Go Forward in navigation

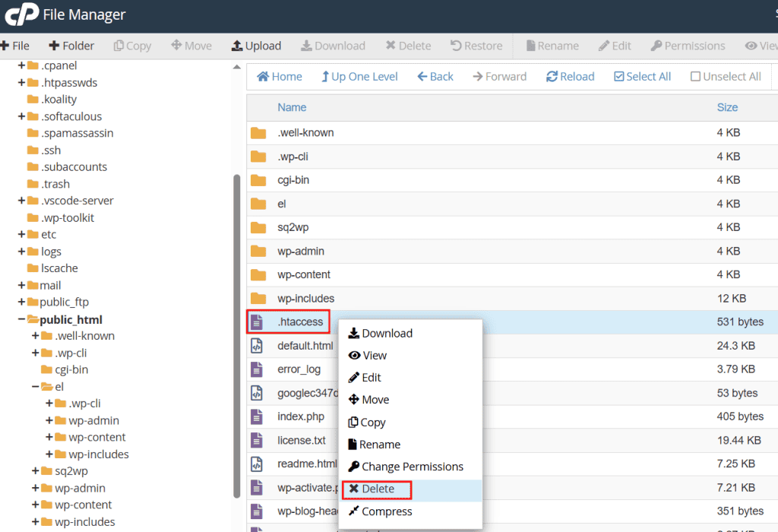click(x=500, y=77)
